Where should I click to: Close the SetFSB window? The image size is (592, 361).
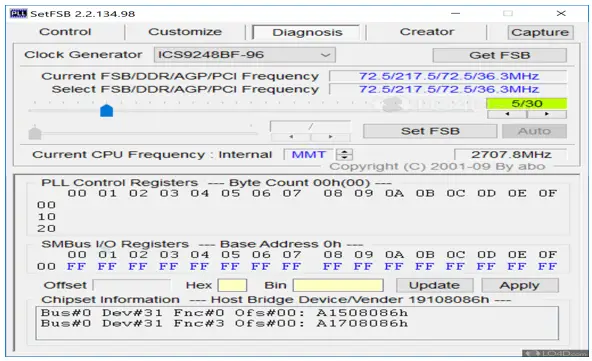pyautogui.click(x=561, y=14)
